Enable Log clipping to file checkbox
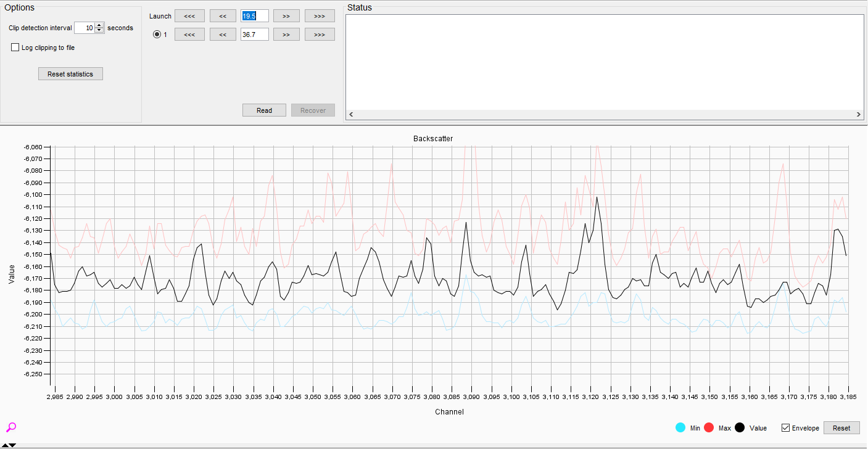This screenshot has height=449, width=868. (x=15, y=47)
